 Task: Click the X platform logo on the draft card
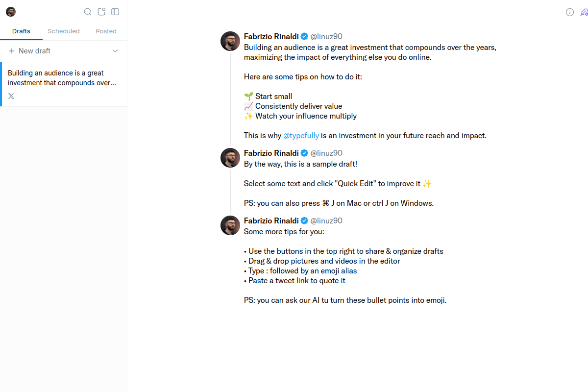point(11,96)
